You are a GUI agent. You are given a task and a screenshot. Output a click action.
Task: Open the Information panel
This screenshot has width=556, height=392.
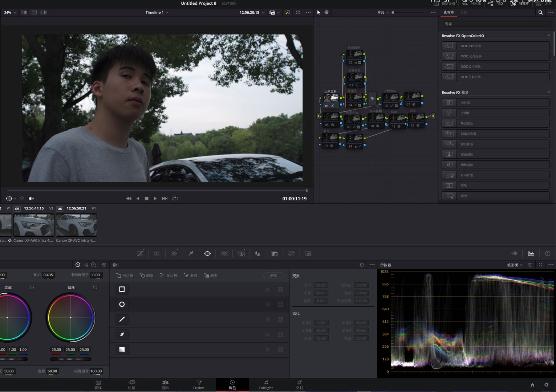pyautogui.click(x=548, y=253)
